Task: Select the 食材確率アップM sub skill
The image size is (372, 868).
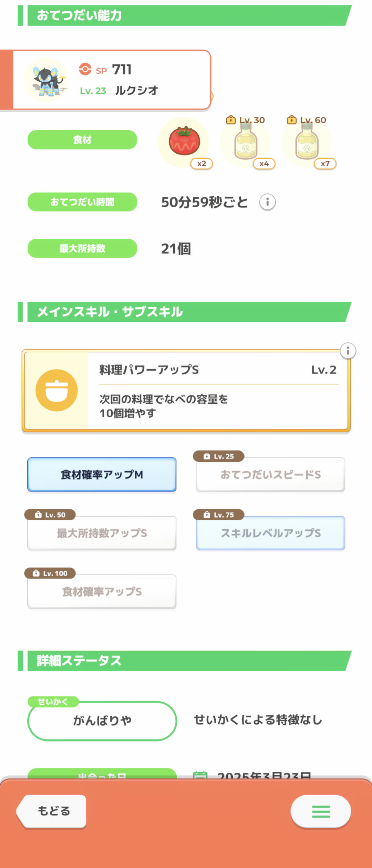Action: 102,475
